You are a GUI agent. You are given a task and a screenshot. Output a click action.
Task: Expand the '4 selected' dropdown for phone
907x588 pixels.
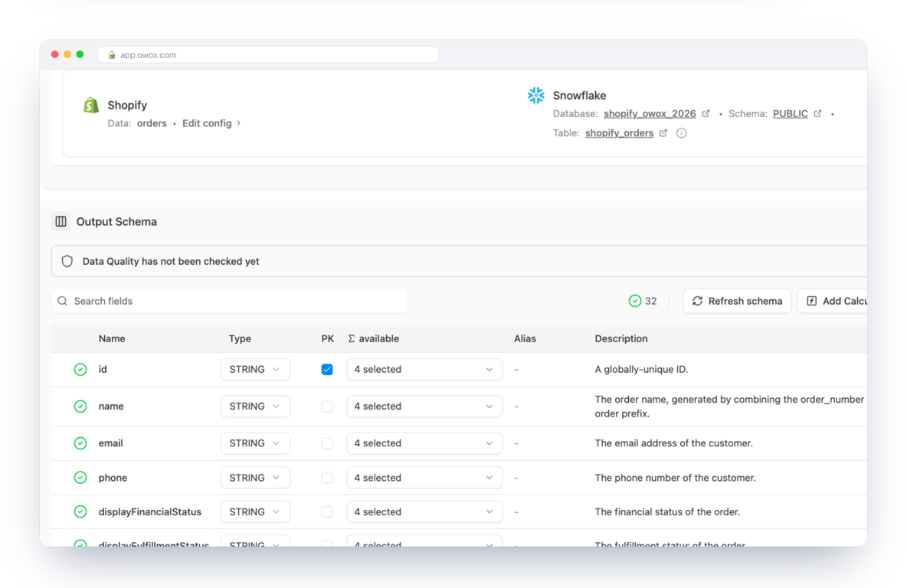coord(424,478)
